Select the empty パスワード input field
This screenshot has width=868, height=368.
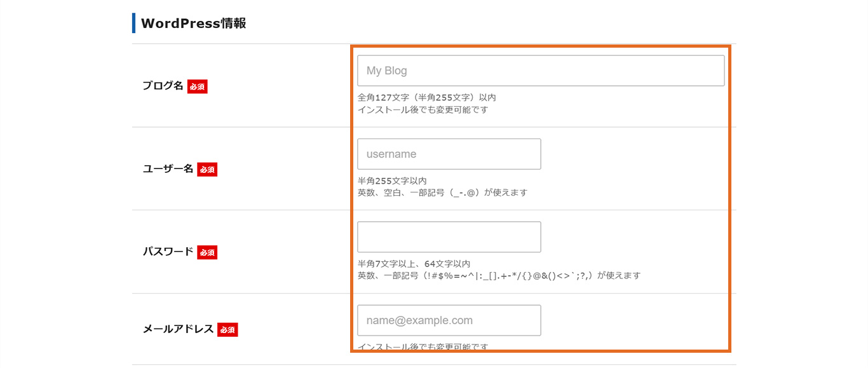(449, 237)
